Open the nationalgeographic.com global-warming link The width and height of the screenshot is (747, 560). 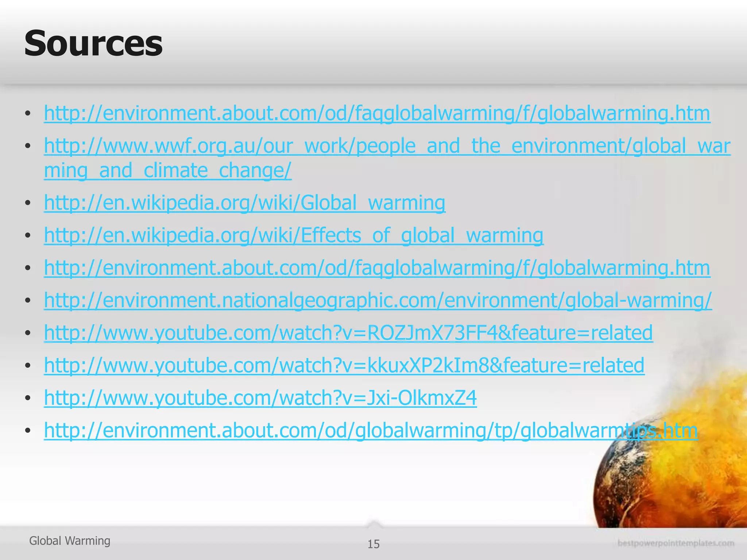[378, 300]
